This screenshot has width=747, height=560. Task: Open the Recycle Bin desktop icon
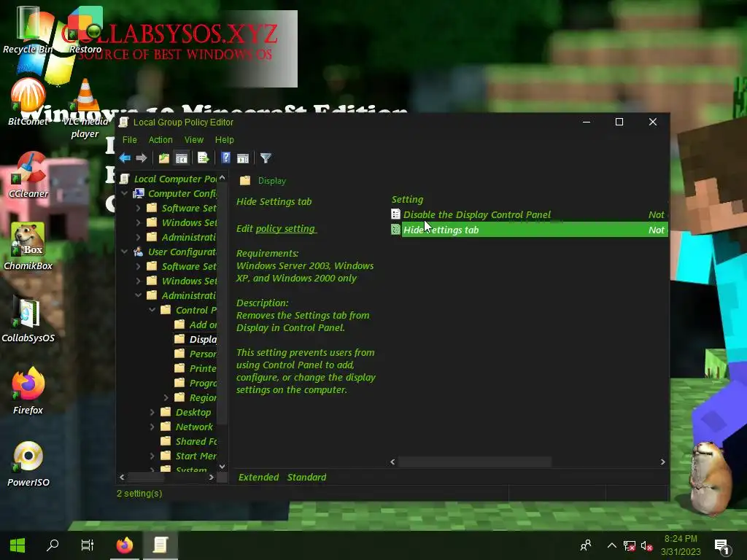[x=28, y=29]
